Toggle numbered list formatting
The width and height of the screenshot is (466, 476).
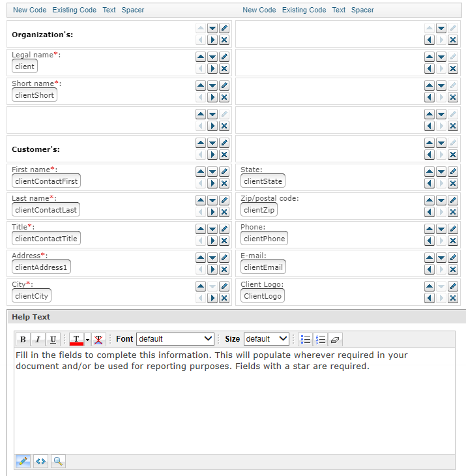click(x=321, y=339)
